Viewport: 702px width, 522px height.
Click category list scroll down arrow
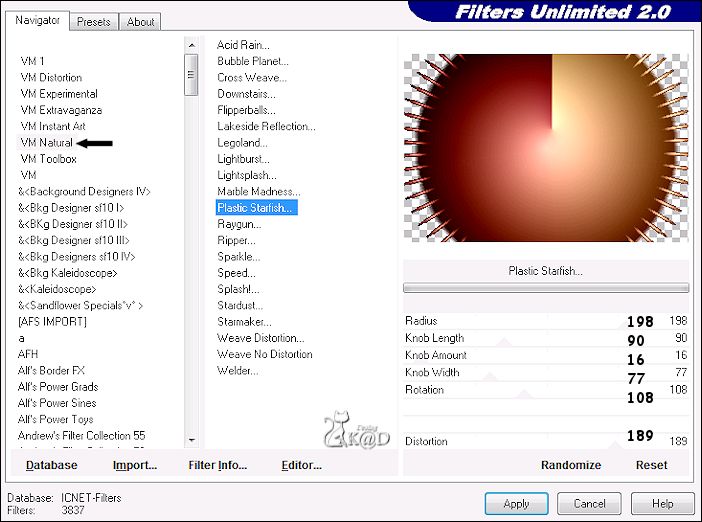click(192, 441)
